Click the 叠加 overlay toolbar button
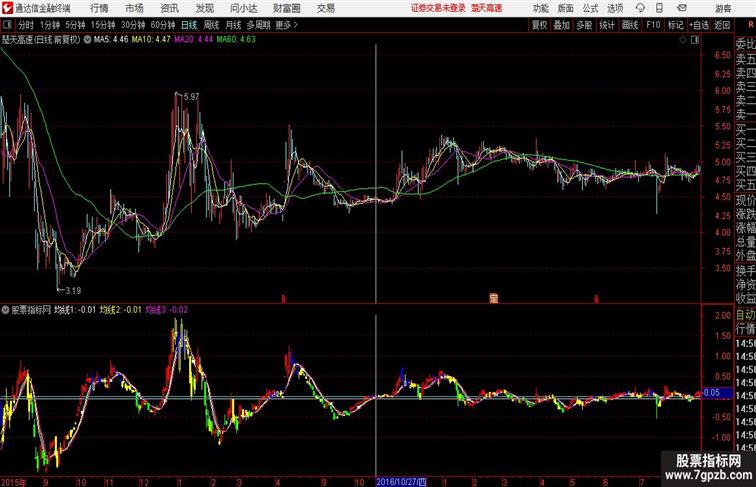 pos(562,25)
